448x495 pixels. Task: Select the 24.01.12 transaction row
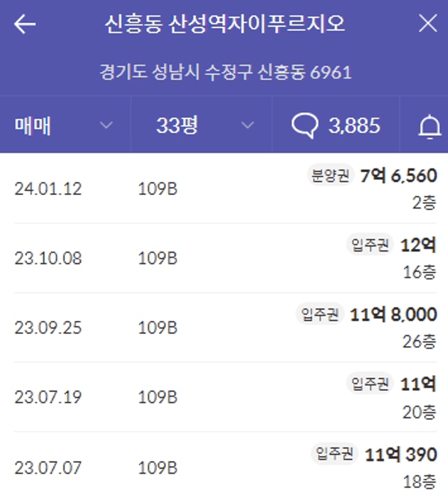point(225,189)
